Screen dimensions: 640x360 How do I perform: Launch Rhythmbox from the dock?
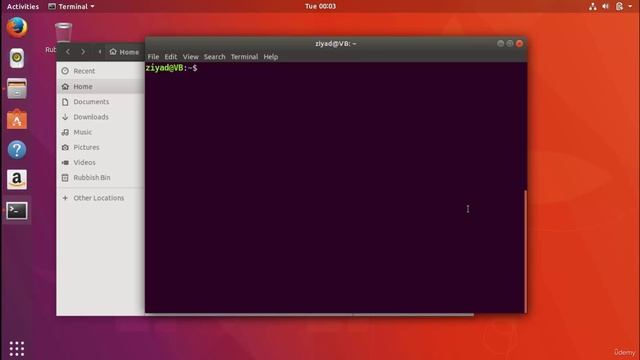coord(17,58)
